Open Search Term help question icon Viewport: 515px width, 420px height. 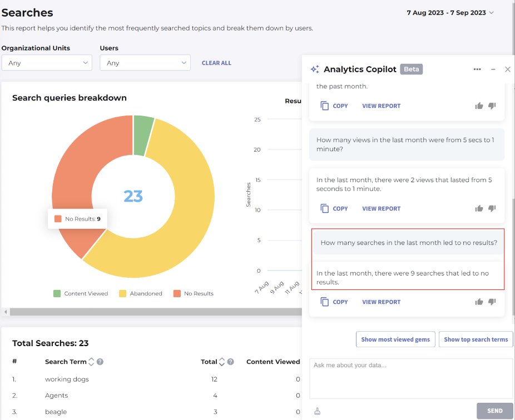tap(100, 362)
